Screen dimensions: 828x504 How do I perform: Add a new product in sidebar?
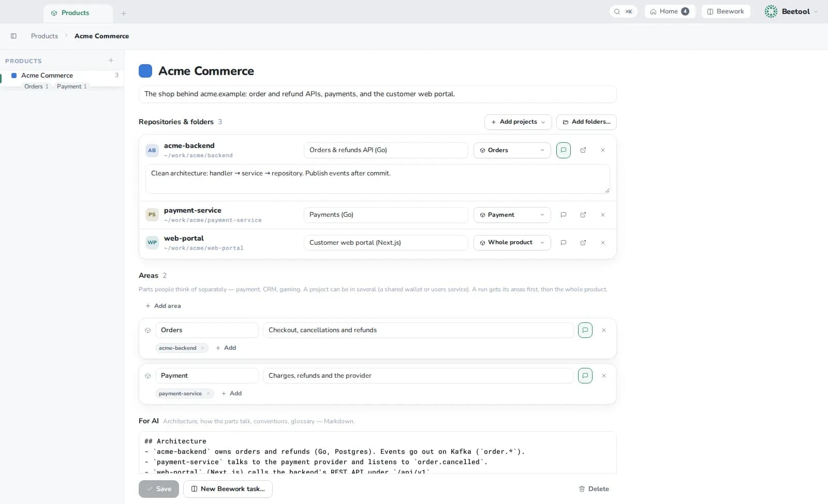111,61
